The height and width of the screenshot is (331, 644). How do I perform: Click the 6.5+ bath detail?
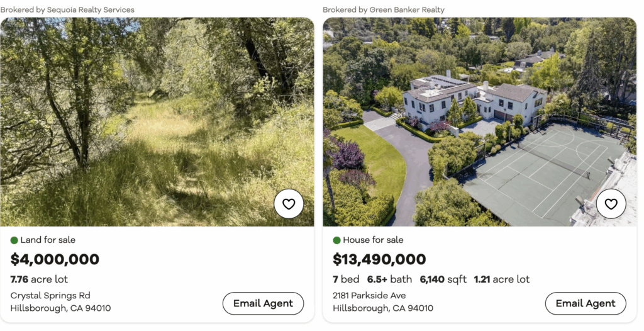pyautogui.click(x=389, y=279)
